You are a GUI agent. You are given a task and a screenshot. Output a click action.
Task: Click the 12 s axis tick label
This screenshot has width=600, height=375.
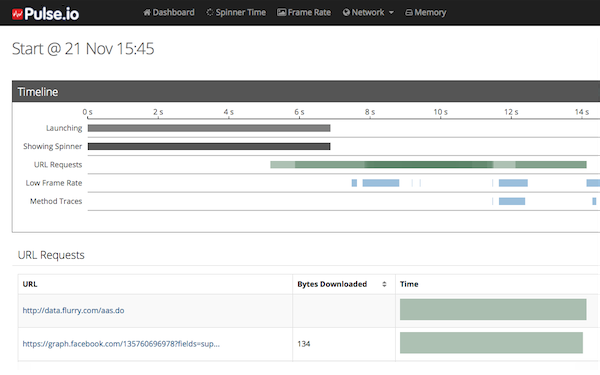(511, 112)
